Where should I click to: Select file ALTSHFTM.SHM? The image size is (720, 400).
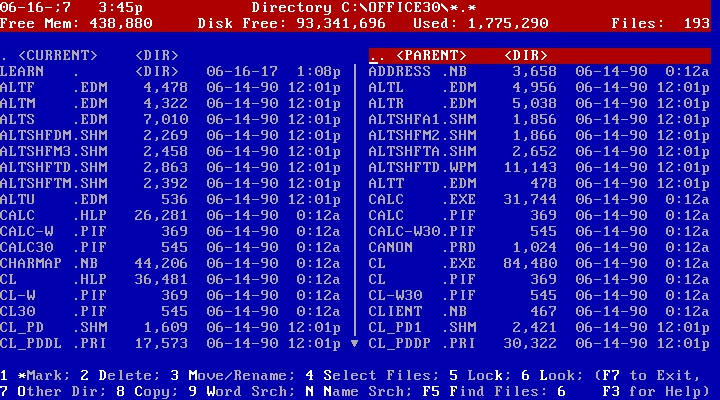171,184
